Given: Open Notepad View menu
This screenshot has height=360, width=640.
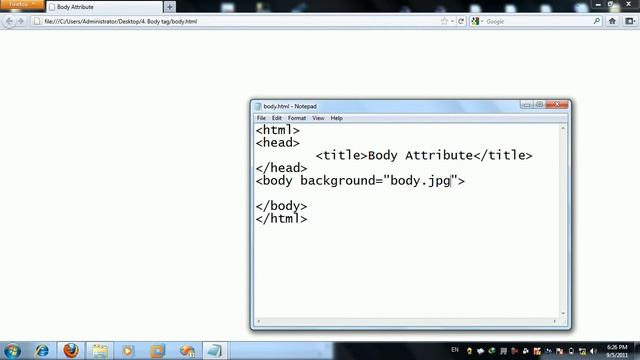Looking at the screenshot, I should coord(318,118).
